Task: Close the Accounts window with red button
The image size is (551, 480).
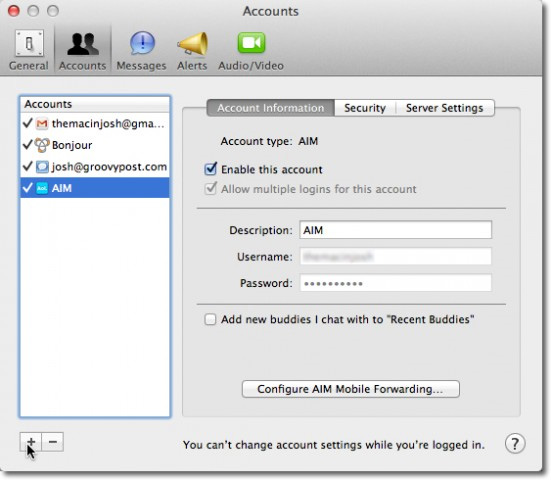Action: point(14,11)
